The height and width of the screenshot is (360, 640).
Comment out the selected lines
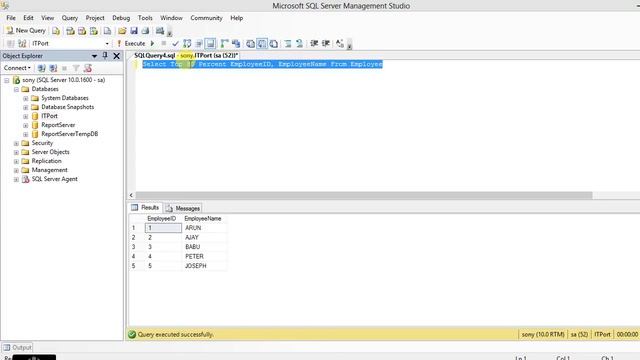(288, 43)
